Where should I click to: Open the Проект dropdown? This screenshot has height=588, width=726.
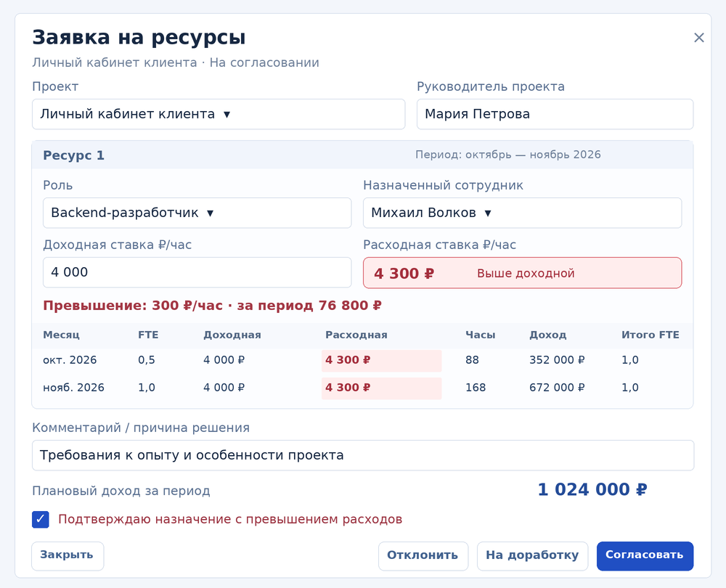point(219,114)
